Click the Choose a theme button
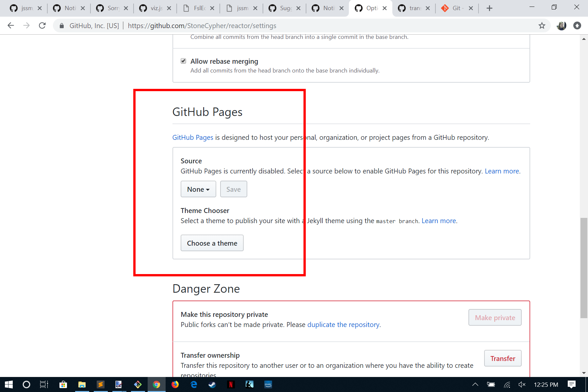 [x=212, y=243]
